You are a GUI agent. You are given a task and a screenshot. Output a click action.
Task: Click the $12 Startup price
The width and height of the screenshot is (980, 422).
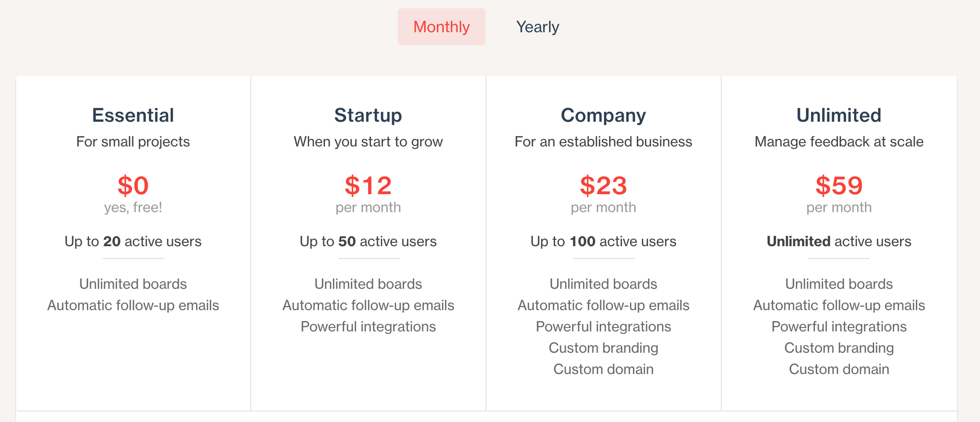(368, 185)
